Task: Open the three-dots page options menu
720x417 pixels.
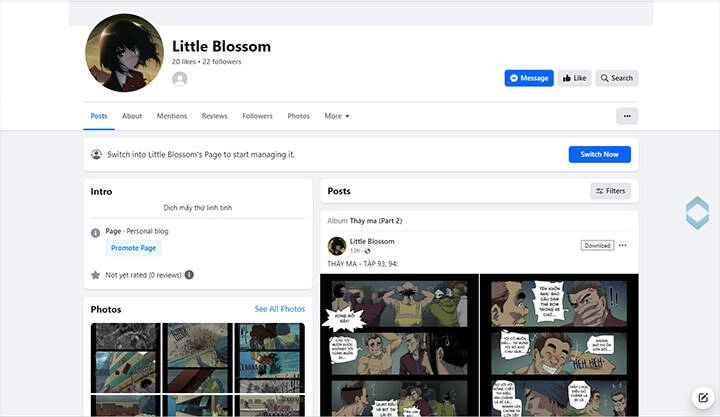Action: click(x=626, y=116)
